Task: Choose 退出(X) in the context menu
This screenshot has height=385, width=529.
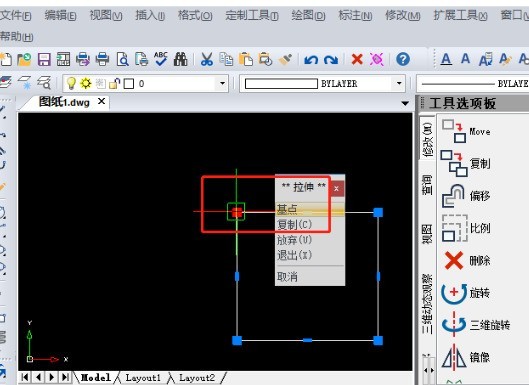Action: tap(310, 255)
